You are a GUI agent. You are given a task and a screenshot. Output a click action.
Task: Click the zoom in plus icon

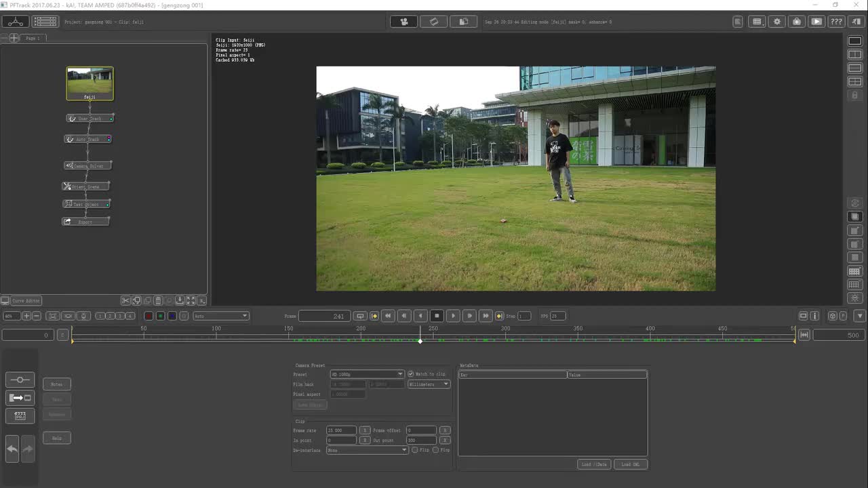pyautogui.click(x=26, y=316)
